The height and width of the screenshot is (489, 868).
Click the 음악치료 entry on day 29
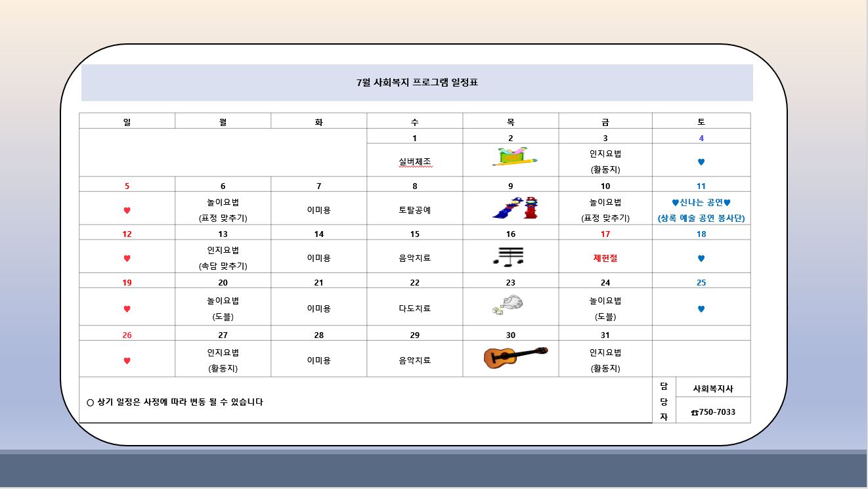415,360
